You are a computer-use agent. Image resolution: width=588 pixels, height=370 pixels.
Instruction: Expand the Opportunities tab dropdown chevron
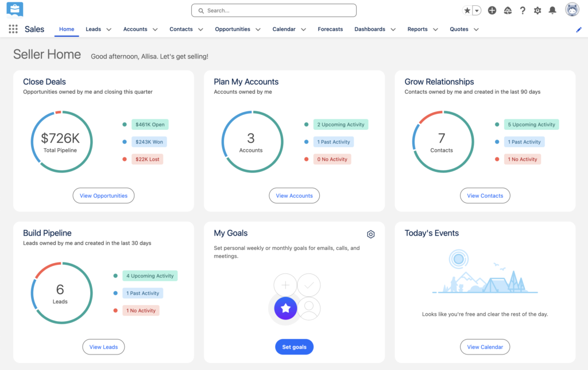[258, 29]
